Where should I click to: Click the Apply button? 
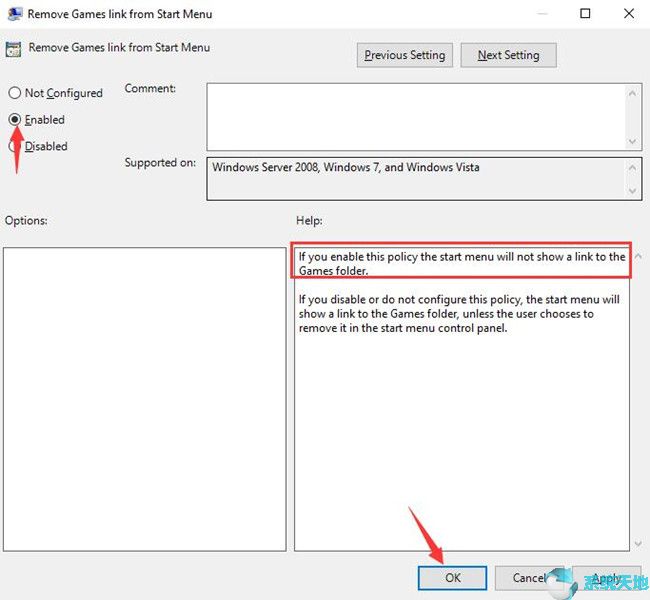tap(606, 578)
